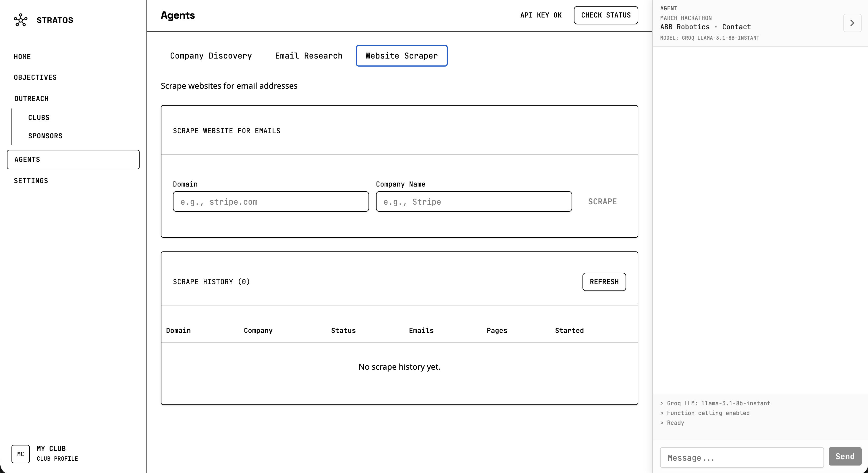Open Settings from sidebar
Viewport: 868px width, 473px height.
(31, 181)
